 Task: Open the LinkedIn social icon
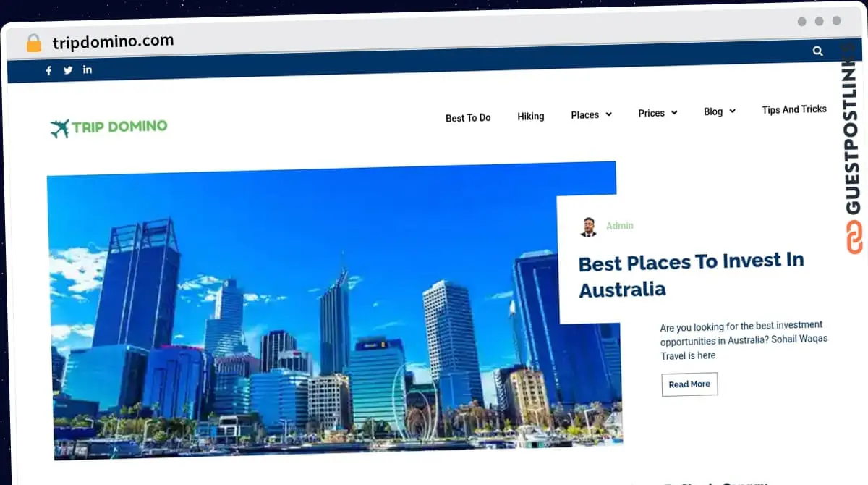(x=88, y=69)
